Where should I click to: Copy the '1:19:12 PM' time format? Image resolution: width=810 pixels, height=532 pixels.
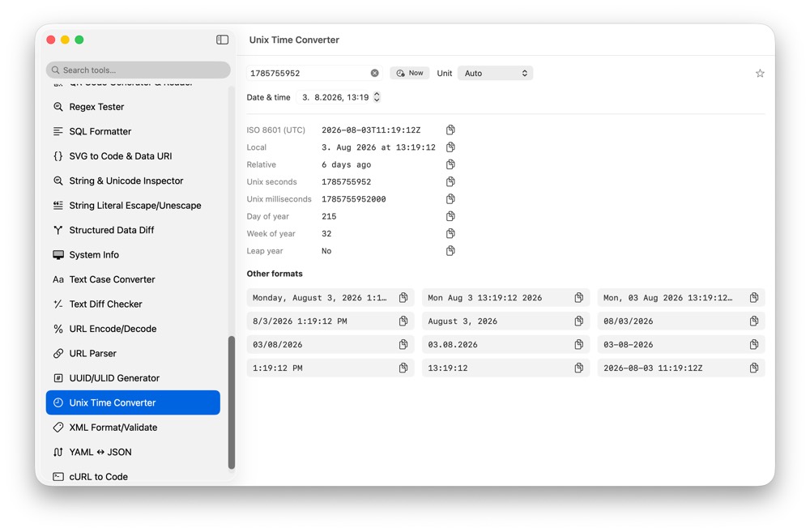(403, 368)
